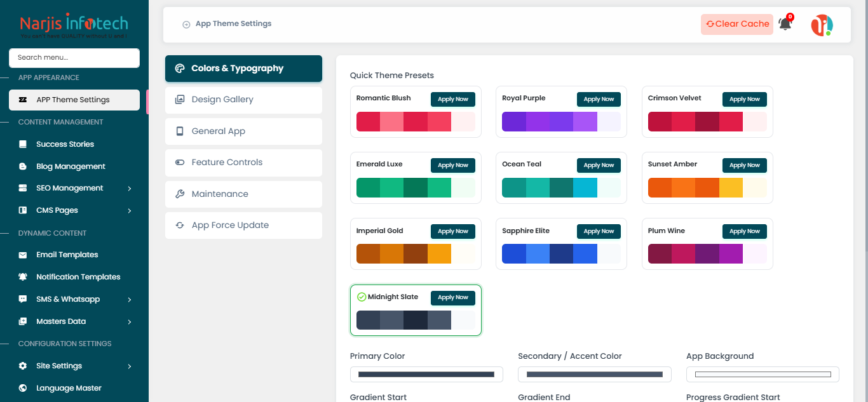Click the App Force Update refresh icon
Viewport: 868px width, 402px height.
coord(180,225)
